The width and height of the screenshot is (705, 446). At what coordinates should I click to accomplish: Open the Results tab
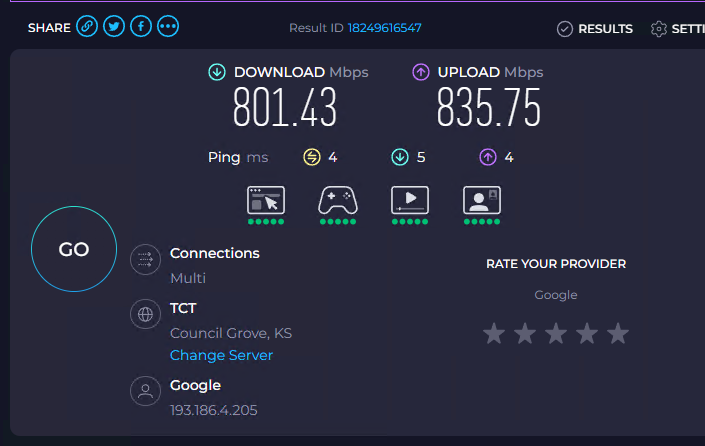coord(594,29)
